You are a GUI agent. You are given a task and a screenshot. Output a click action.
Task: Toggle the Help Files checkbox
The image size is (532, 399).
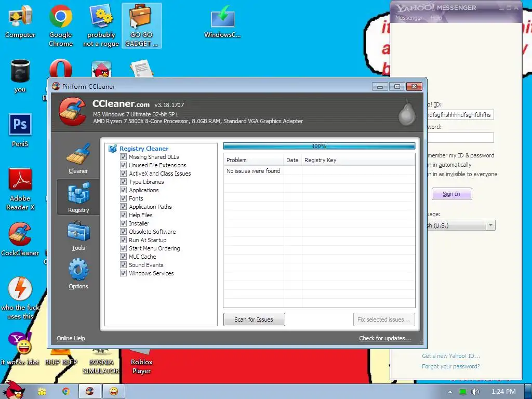[124, 215]
